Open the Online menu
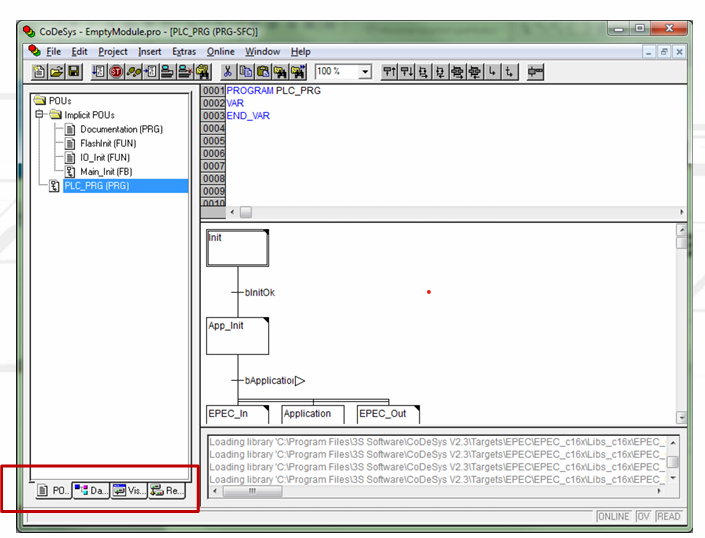The image size is (705, 538). pos(220,52)
